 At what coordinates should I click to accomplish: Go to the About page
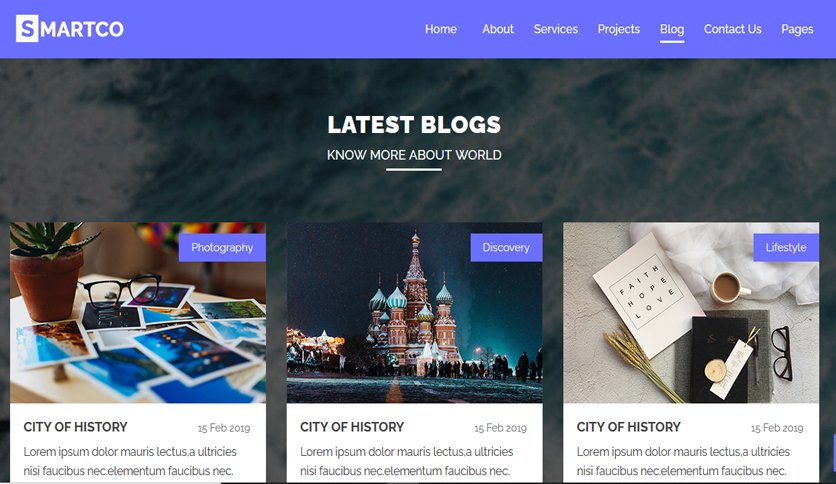[x=498, y=29]
